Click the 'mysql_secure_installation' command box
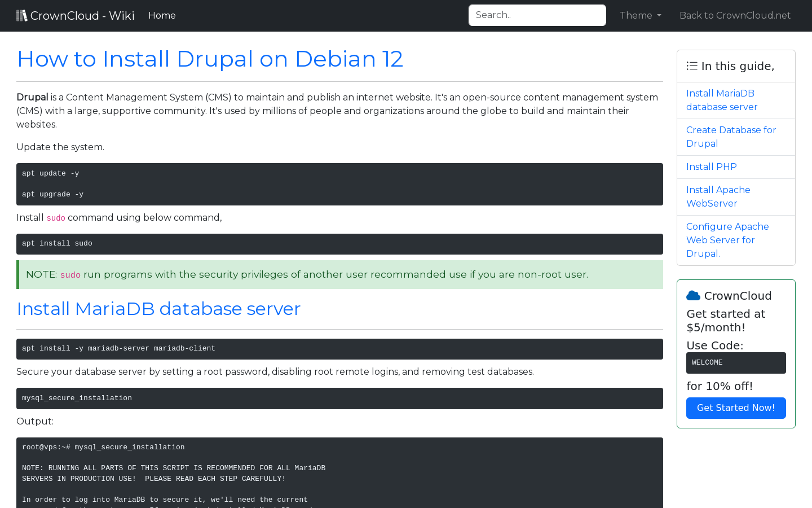Viewport: 812px width, 508px height. pos(339,398)
